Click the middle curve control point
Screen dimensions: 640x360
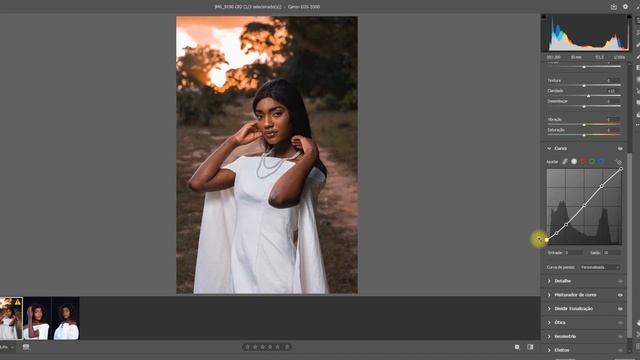[584, 206]
